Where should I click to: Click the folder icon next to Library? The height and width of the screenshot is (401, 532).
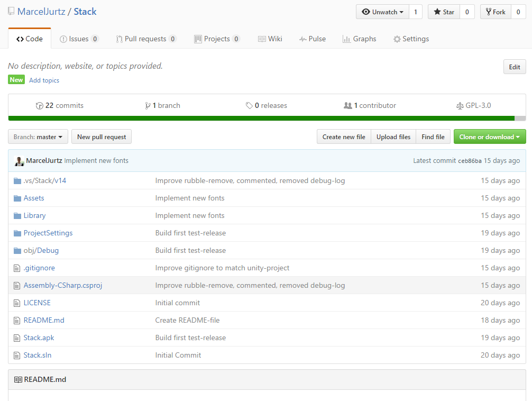[x=17, y=216]
